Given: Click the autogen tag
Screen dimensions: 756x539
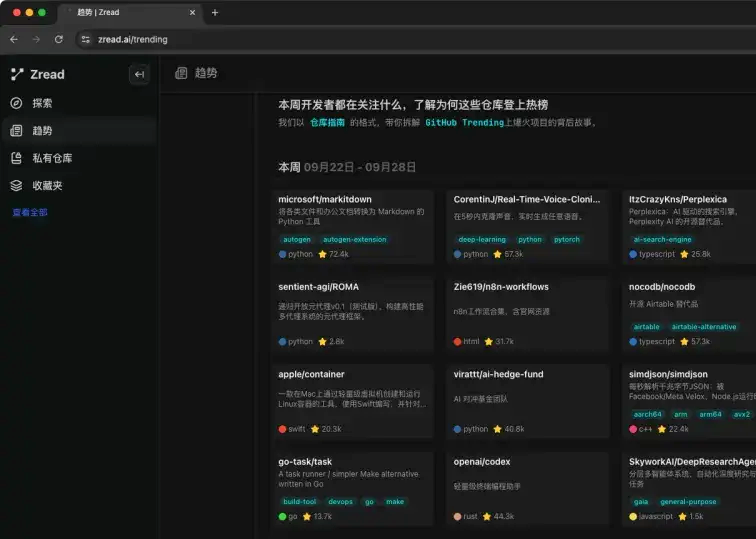Looking at the screenshot, I should tap(297, 240).
